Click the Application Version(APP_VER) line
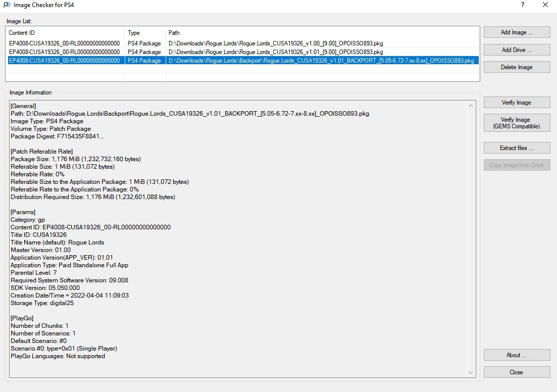 click(62, 258)
